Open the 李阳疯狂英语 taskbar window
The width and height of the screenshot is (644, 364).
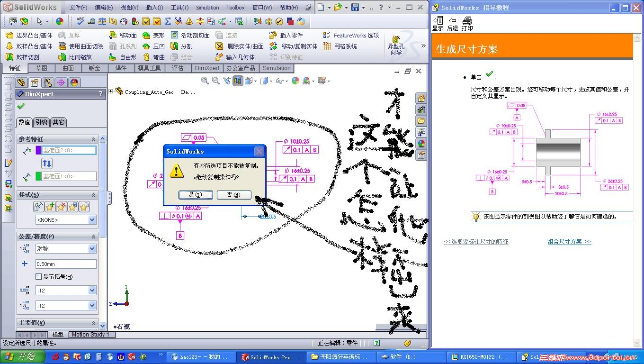[x=341, y=357]
